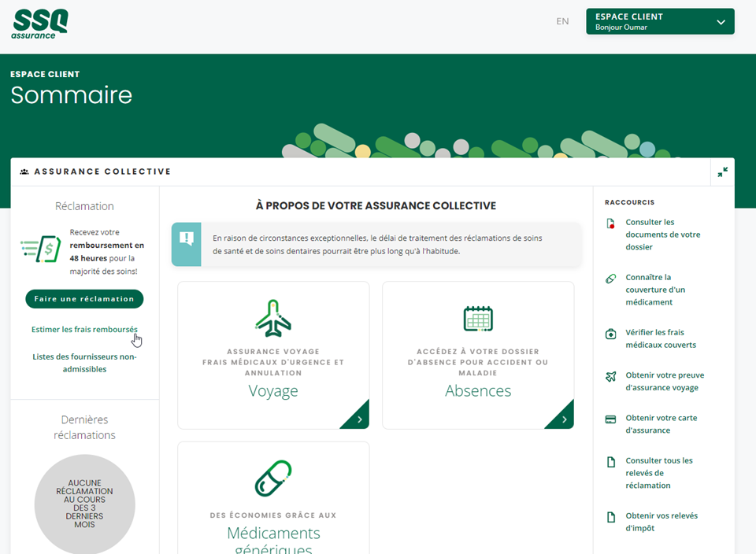Click the Réclamation section heading
Screen dimensions: 756x554
pyautogui.click(x=84, y=206)
